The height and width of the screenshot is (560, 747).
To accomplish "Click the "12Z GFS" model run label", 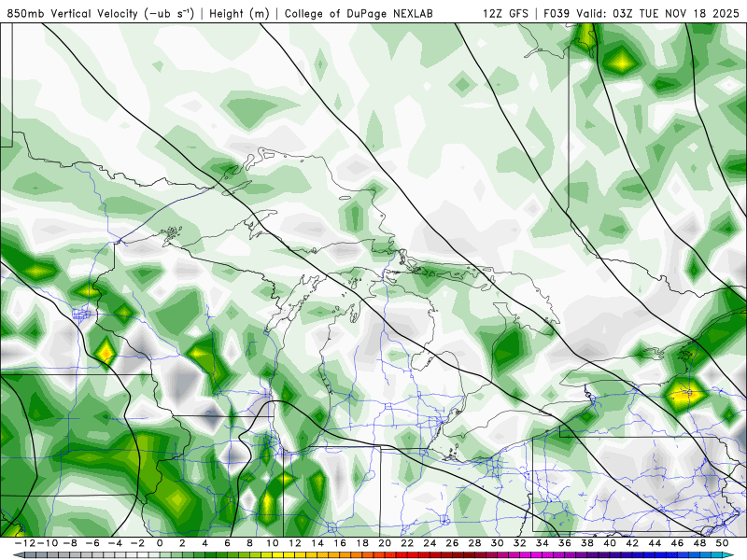I will (x=505, y=14).
